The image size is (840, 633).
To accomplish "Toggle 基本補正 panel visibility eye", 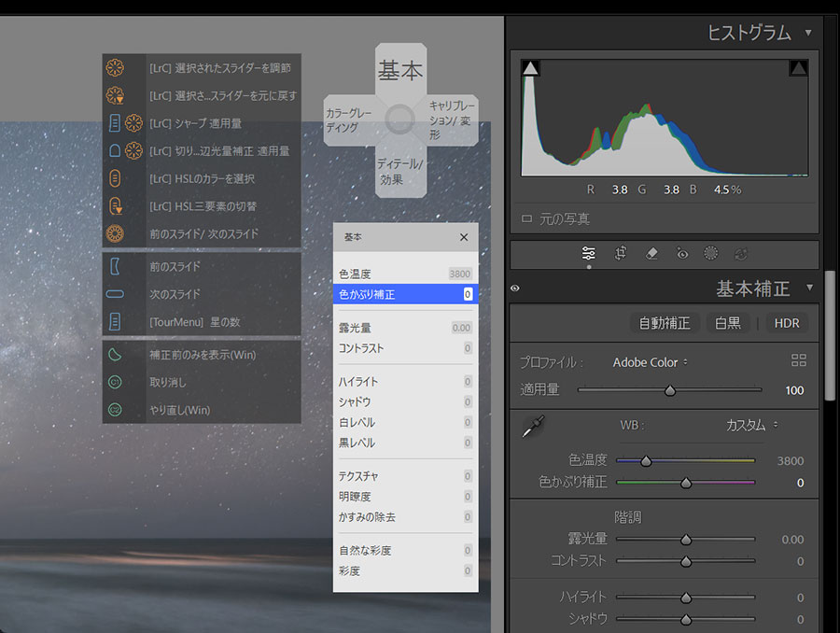I will point(515,288).
